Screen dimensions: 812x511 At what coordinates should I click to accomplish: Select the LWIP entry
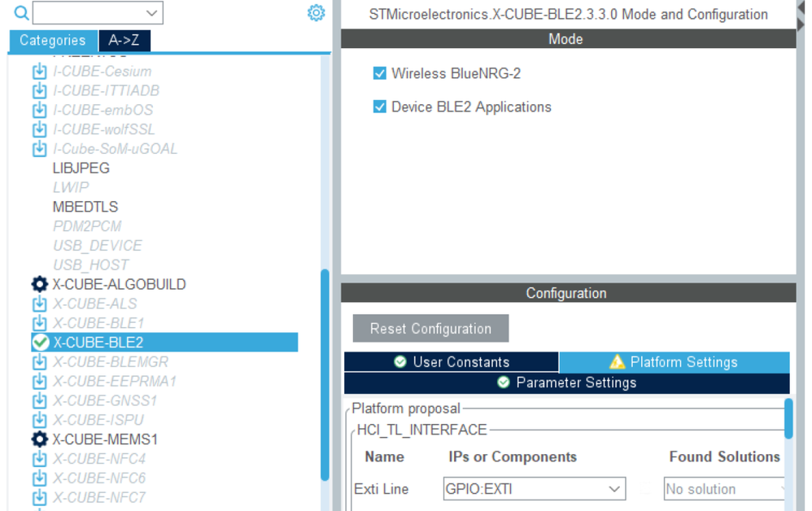point(71,187)
